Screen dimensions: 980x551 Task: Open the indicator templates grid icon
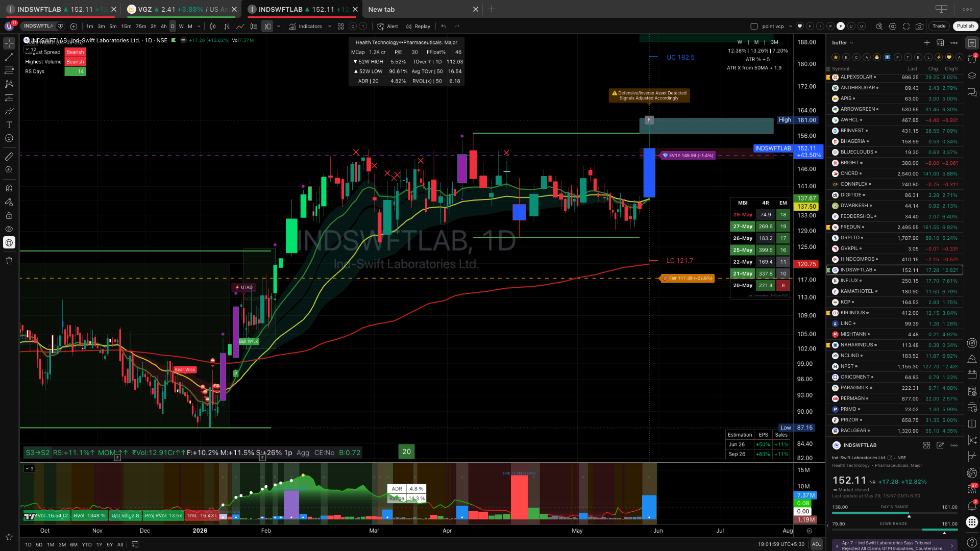coord(341,27)
